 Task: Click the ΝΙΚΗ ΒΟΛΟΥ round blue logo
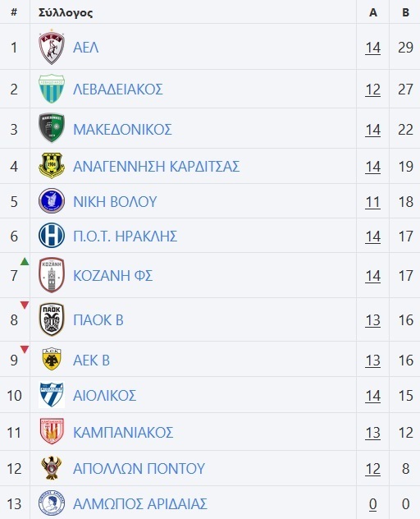pos(51,201)
